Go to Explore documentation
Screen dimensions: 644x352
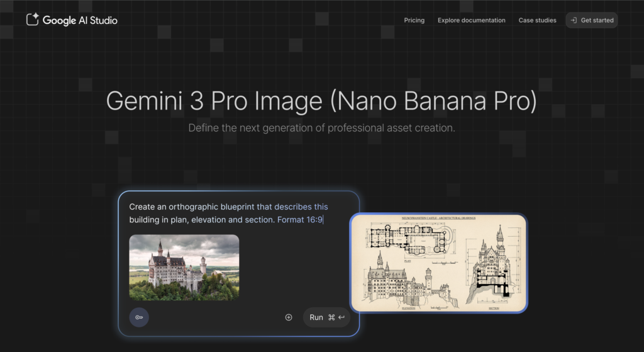pyautogui.click(x=471, y=20)
